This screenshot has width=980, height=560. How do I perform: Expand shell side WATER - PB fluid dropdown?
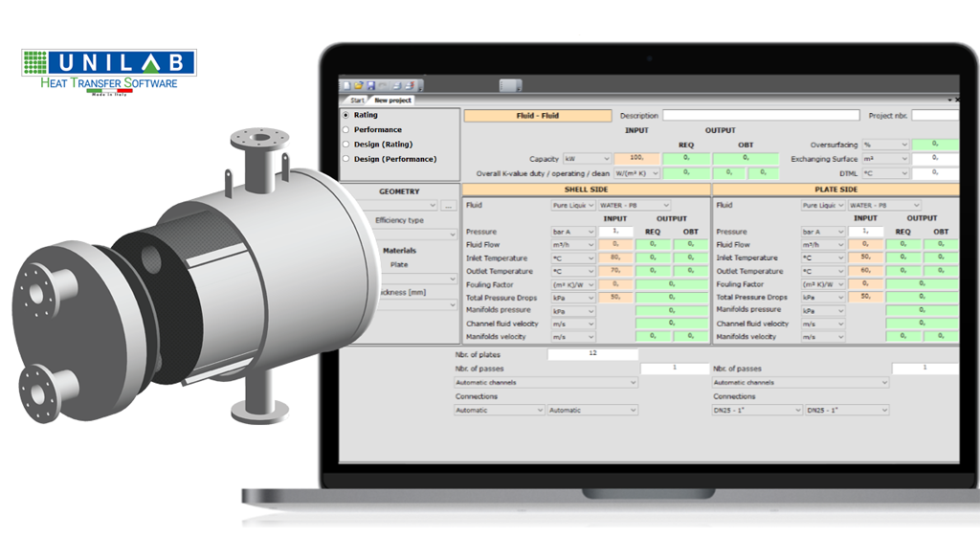(635, 205)
